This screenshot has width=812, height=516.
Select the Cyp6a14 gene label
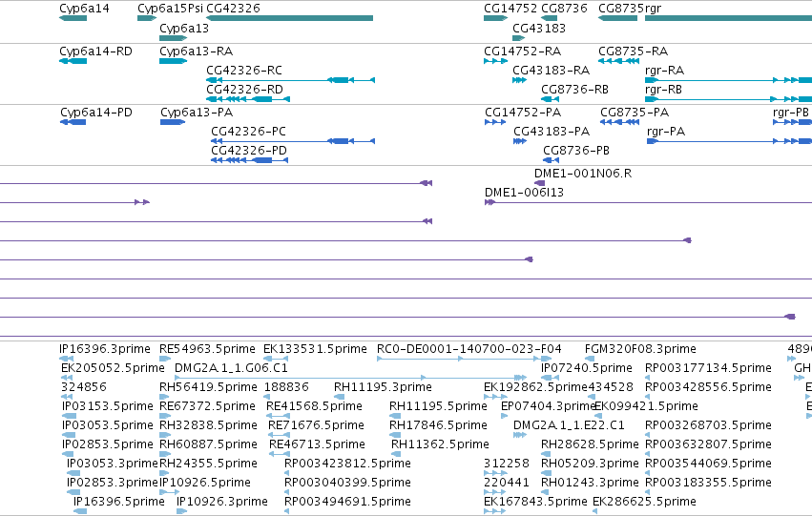pyautogui.click(x=84, y=9)
